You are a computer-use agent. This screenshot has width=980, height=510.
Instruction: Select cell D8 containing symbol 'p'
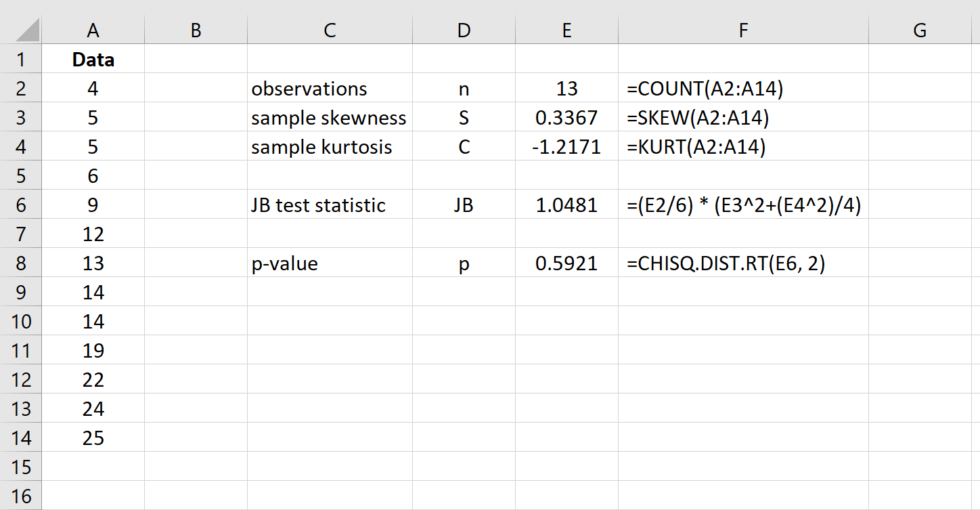click(x=464, y=263)
